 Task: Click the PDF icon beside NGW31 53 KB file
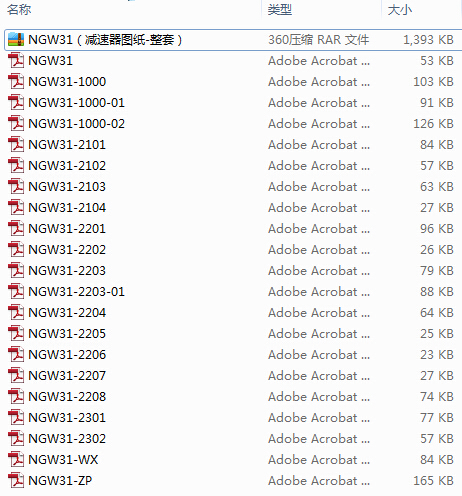pyautogui.click(x=16, y=60)
